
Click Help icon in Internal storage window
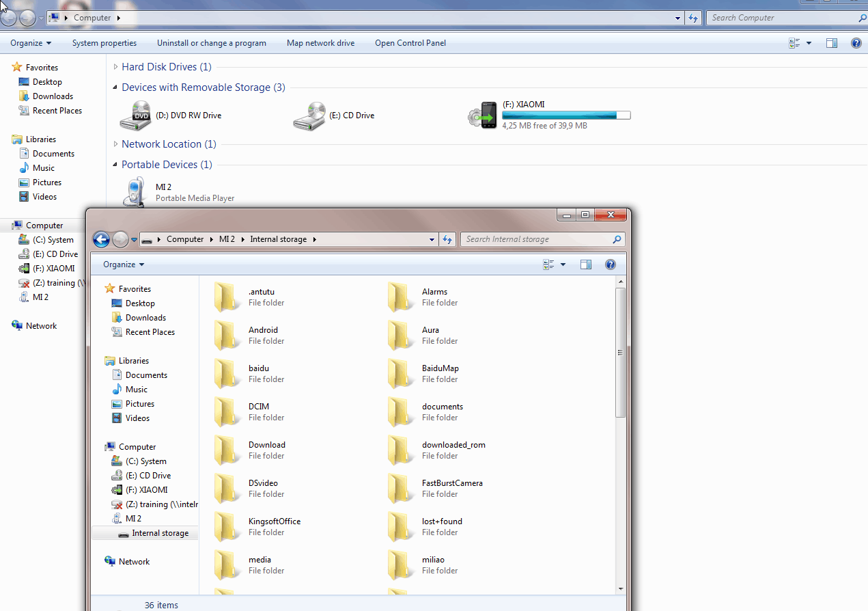point(611,264)
